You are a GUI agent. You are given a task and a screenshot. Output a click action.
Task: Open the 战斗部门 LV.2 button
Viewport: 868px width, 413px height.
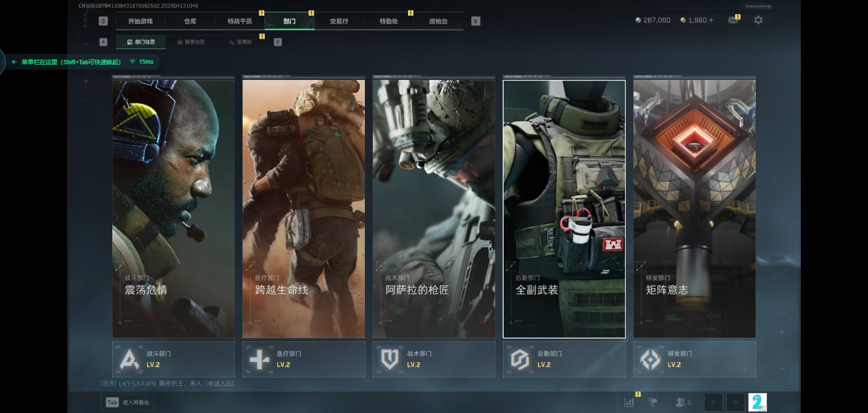click(x=174, y=360)
